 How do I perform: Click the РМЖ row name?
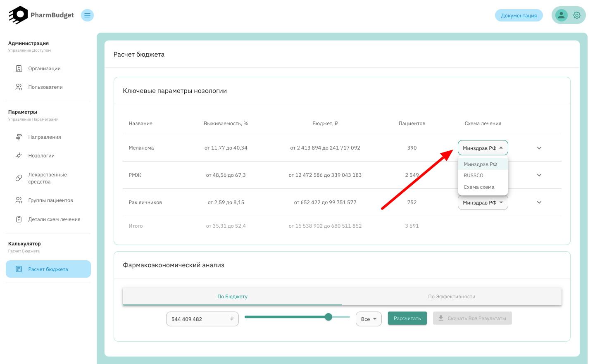point(135,175)
